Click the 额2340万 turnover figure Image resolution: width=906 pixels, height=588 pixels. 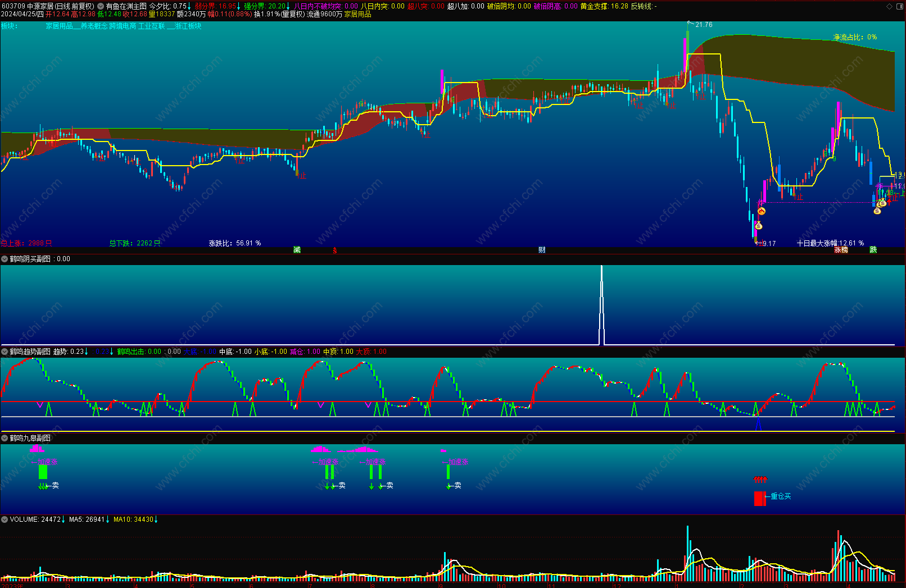[191, 14]
